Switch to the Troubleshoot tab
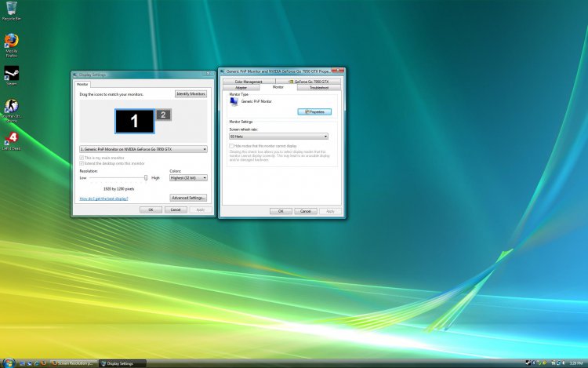 click(319, 88)
